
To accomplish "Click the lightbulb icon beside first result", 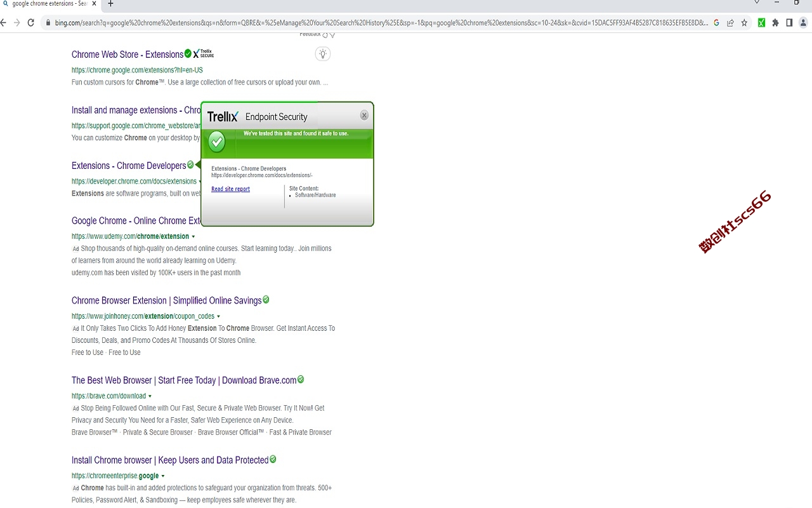I will click(x=323, y=54).
